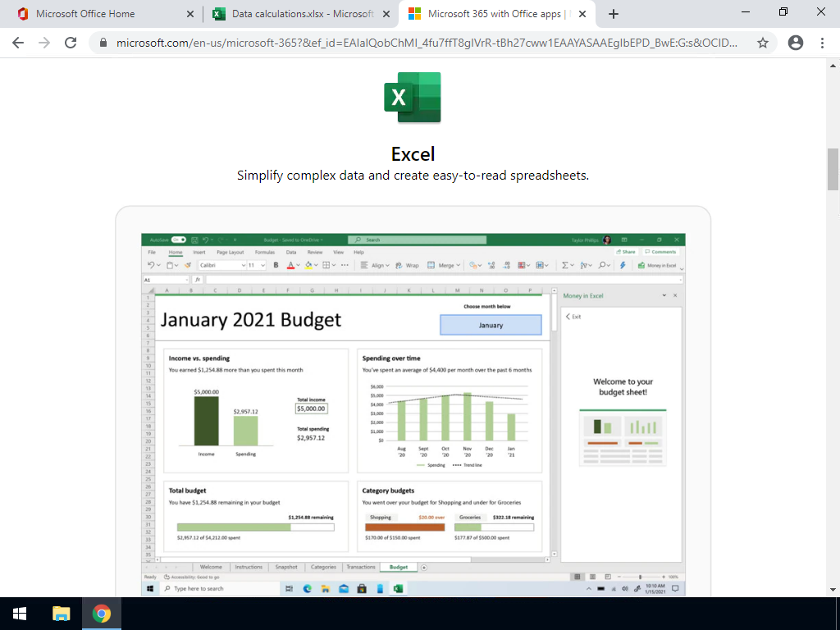Click the budget sheet preview thumbnail
Viewport: 840px width, 630px height.
pos(623,438)
